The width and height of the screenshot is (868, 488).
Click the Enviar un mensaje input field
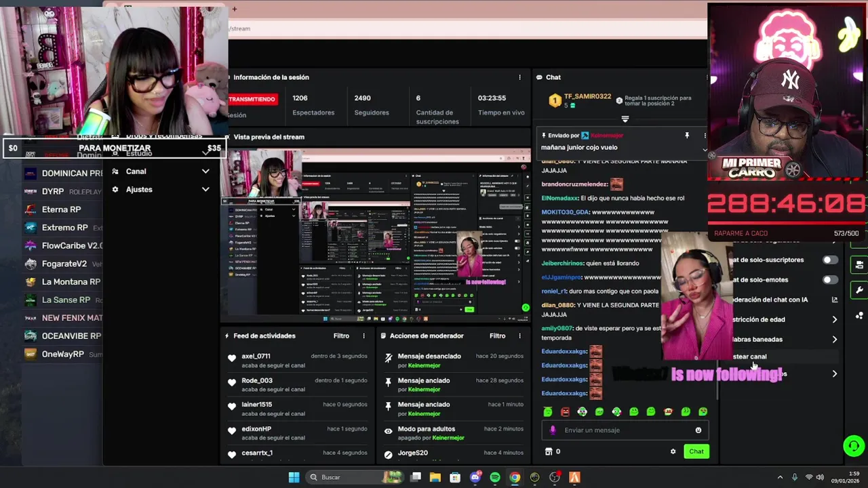(x=625, y=430)
